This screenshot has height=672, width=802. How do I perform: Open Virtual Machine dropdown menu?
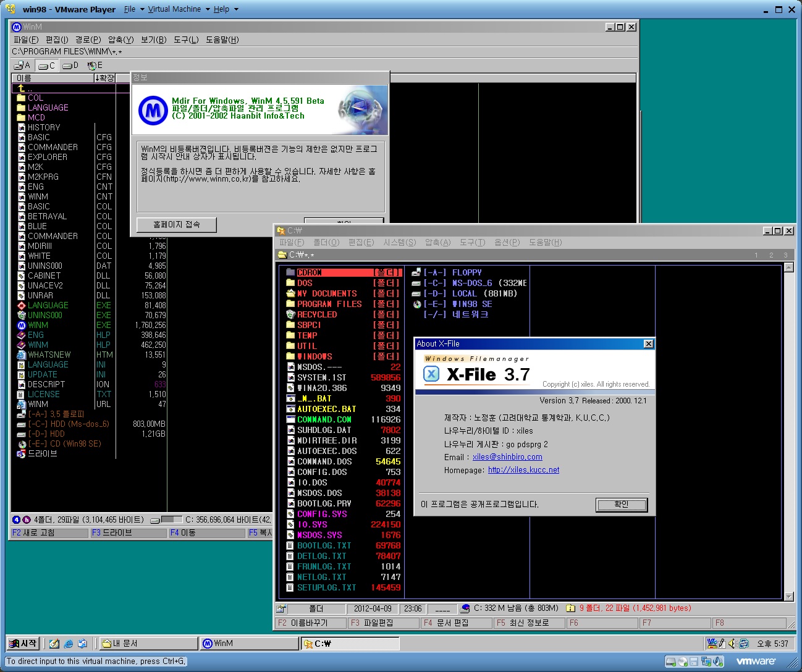click(x=179, y=9)
